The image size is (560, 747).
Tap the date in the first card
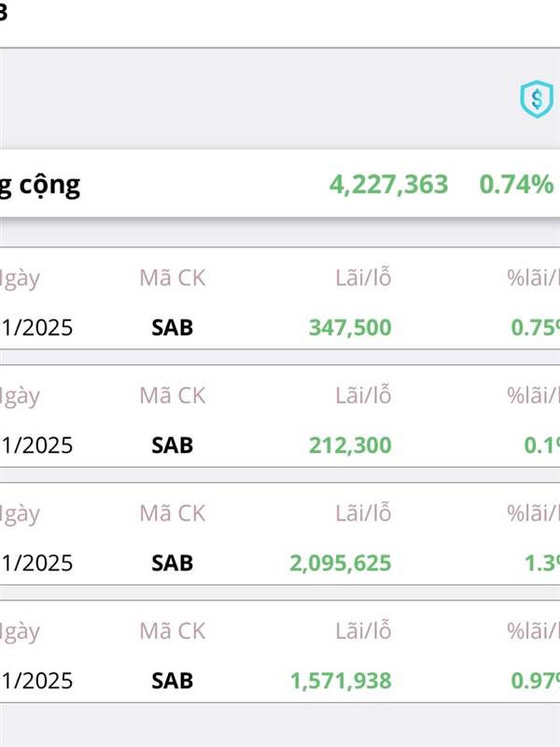[37, 328]
